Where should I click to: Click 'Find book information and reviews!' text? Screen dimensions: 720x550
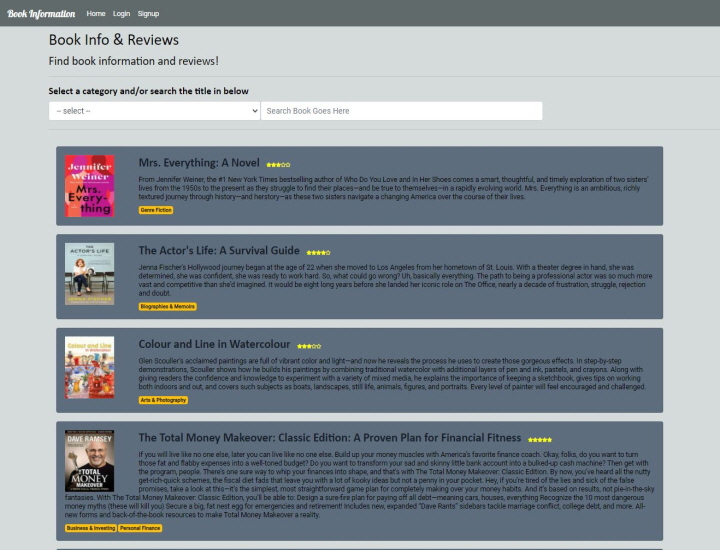coord(134,61)
